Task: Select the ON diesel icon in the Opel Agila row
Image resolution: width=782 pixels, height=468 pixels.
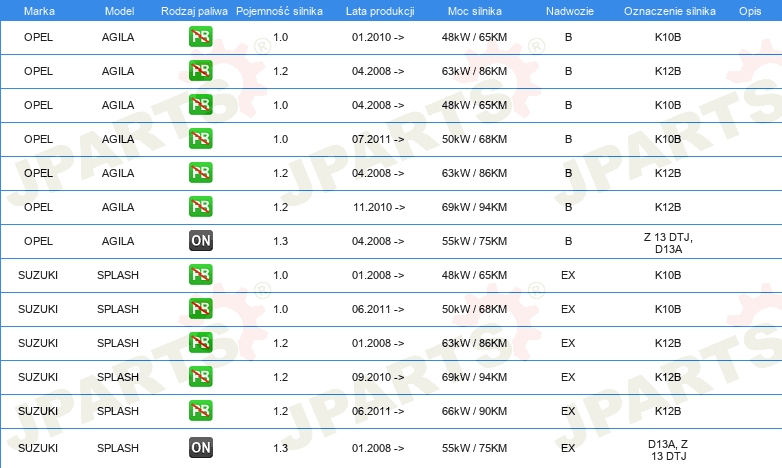Action: tap(200, 240)
